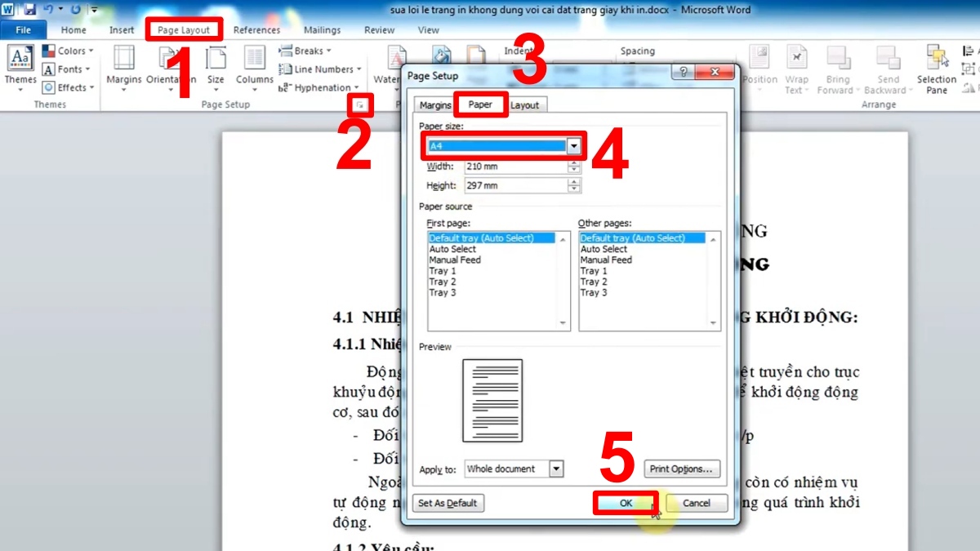This screenshot has height=551, width=980.
Task: Close the Page Setup dialog with X
Action: (714, 72)
